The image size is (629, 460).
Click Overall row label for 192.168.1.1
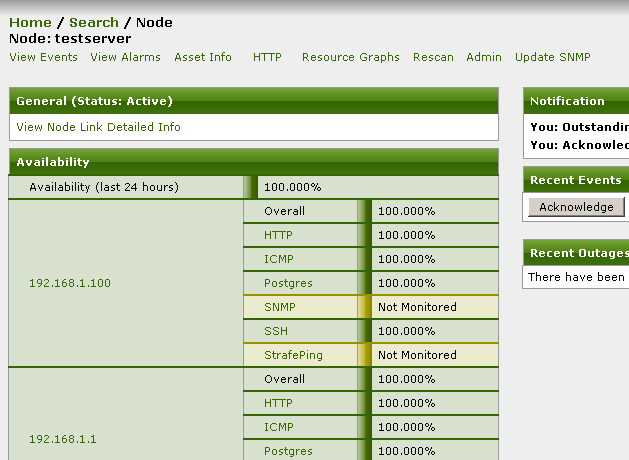pos(284,379)
